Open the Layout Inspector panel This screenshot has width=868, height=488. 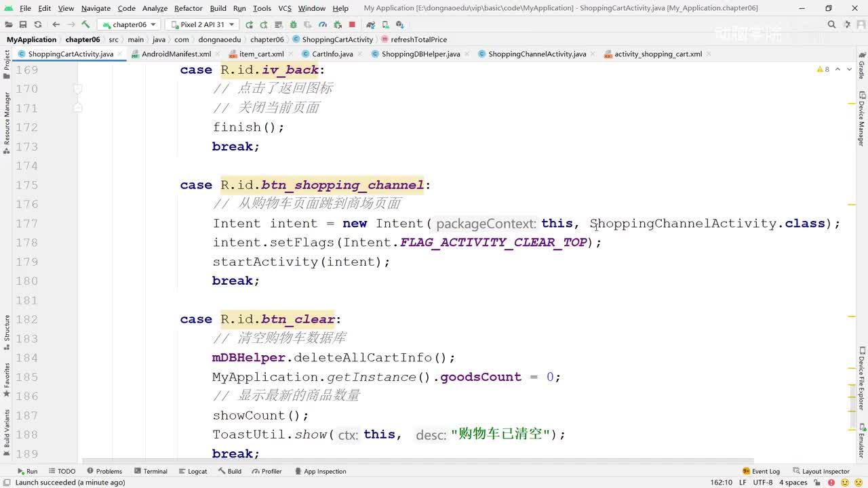click(x=821, y=471)
